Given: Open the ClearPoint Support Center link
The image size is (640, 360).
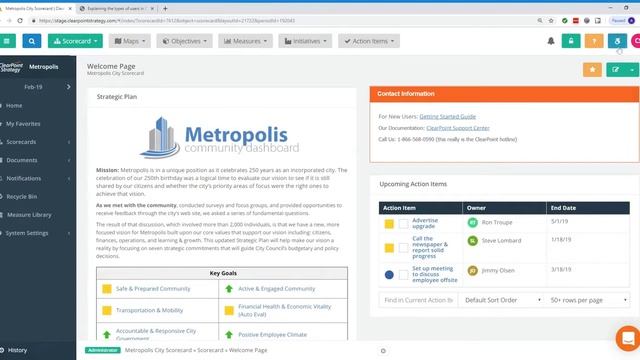Looking at the screenshot, I should [x=458, y=128].
